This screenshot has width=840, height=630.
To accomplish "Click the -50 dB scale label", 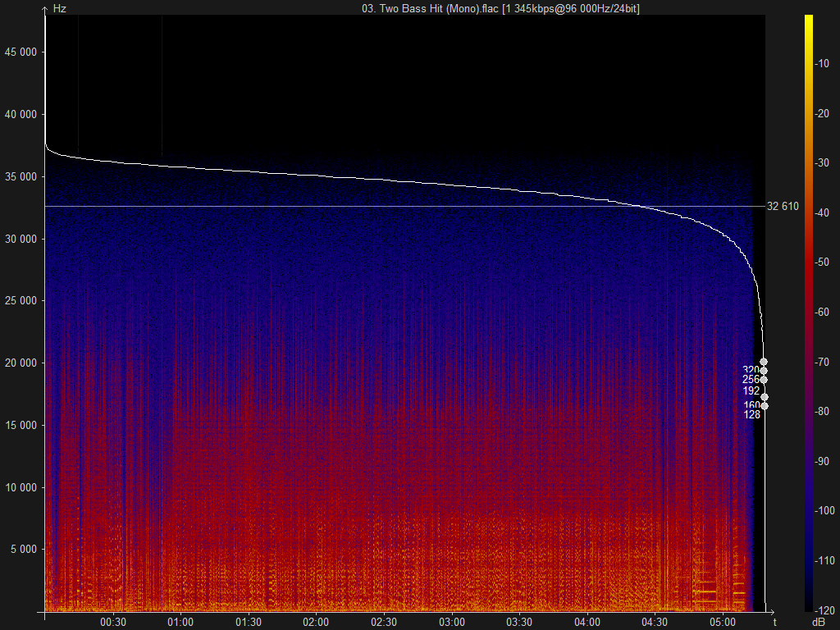I will click(822, 262).
